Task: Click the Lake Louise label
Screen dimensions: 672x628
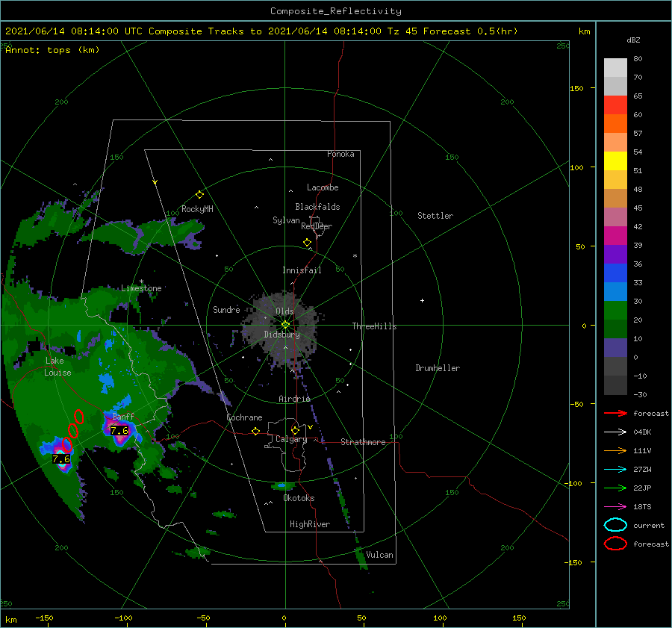Action: (x=57, y=367)
